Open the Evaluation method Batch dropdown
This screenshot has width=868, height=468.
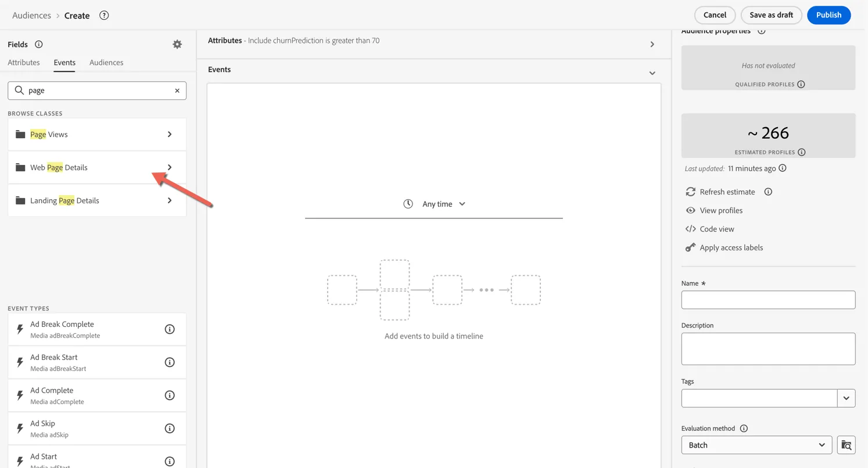click(x=756, y=445)
